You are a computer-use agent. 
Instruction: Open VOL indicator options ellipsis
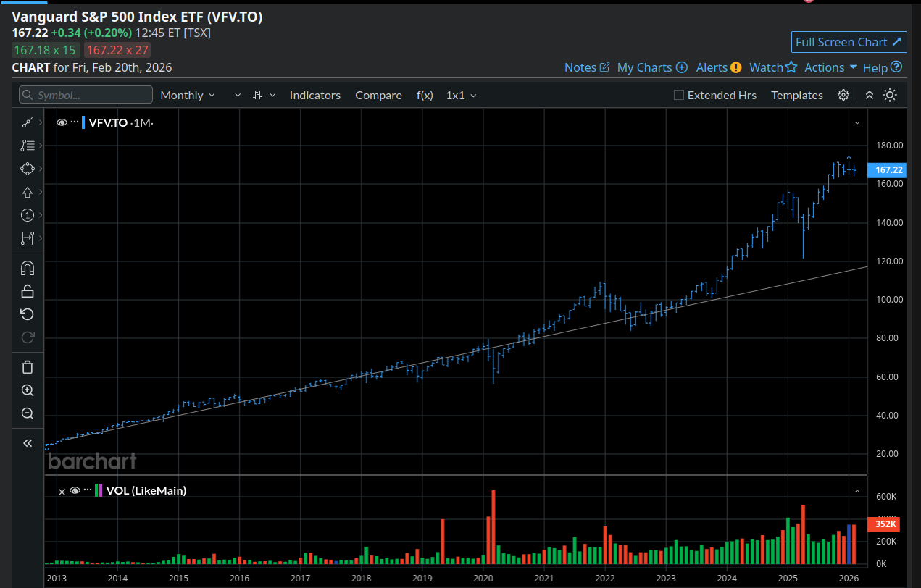(88, 490)
